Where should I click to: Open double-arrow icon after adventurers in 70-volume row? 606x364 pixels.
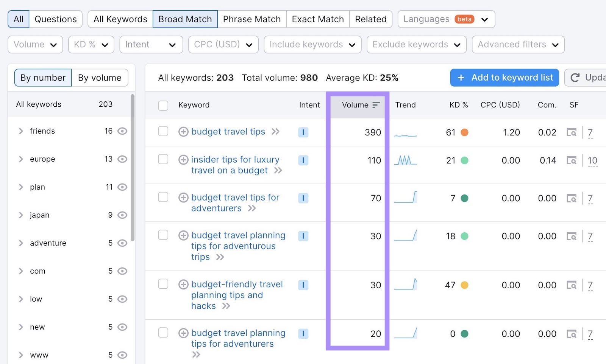click(252, 208)
